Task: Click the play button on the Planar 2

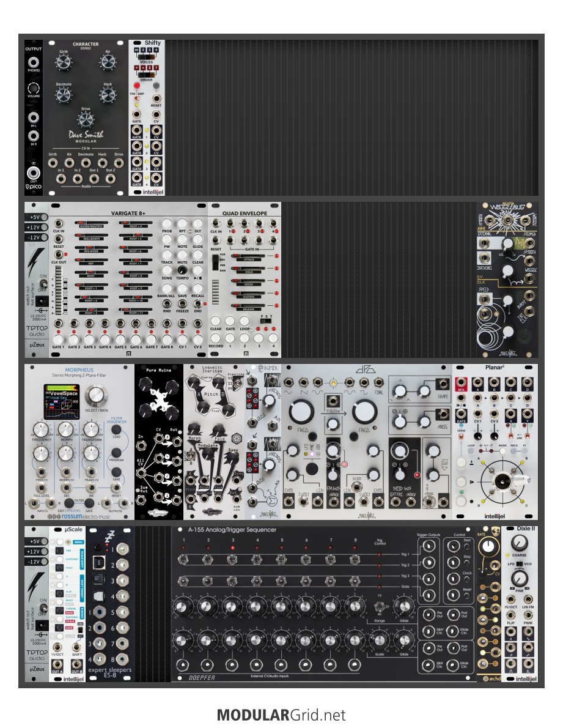Action: point(461,481)
